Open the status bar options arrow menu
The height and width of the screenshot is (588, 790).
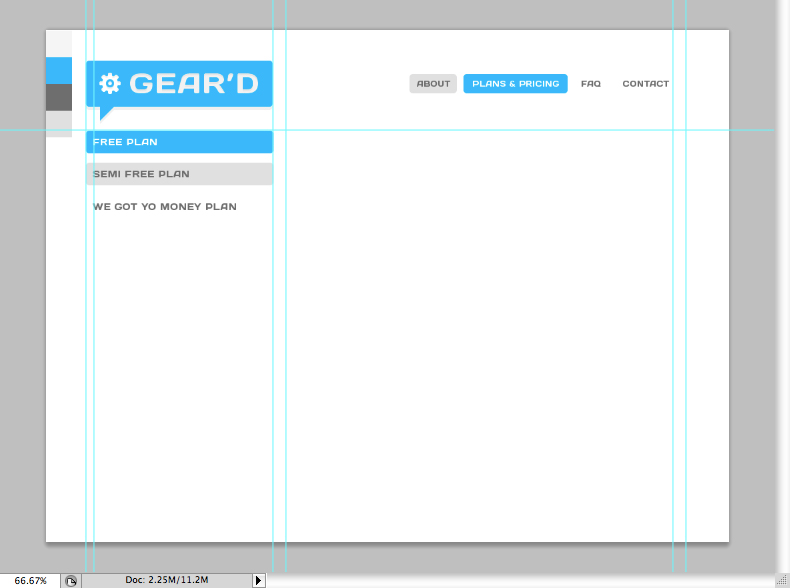coord(258,580)
